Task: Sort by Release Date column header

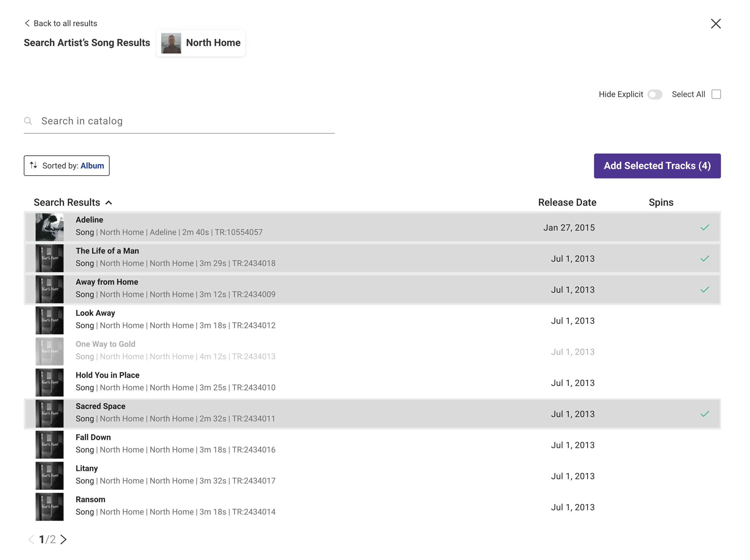Action: tap(567, 202)
